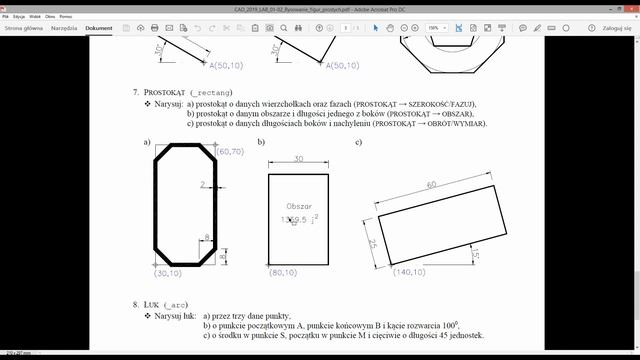Click the read mode icon
This screenshot has width=640, height=360.
click(502, 28)
